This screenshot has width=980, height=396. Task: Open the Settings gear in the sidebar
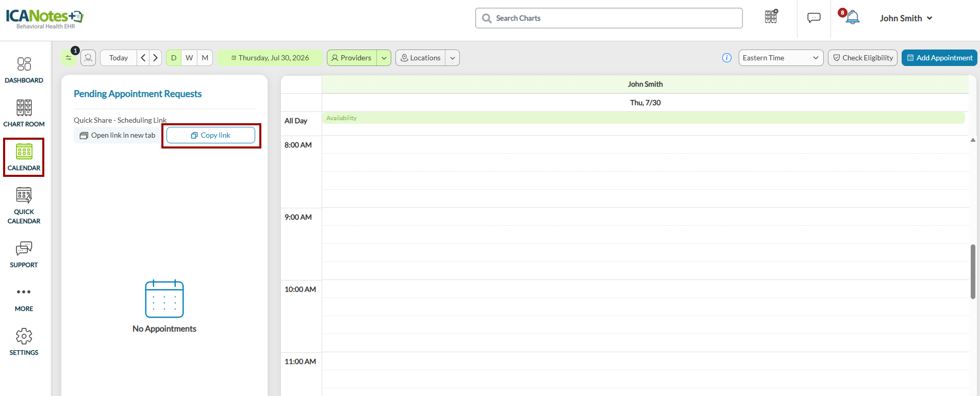(x=24, y=342)
